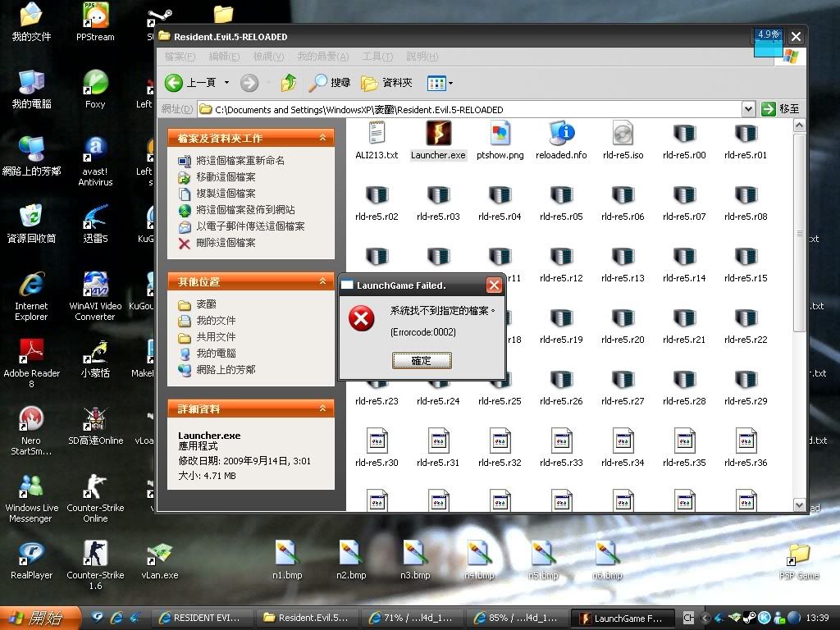The height and width of the screenshot is (630, 840).
Task: Toggle the 資料夾 folders pane button
Action: pos(387,83)
